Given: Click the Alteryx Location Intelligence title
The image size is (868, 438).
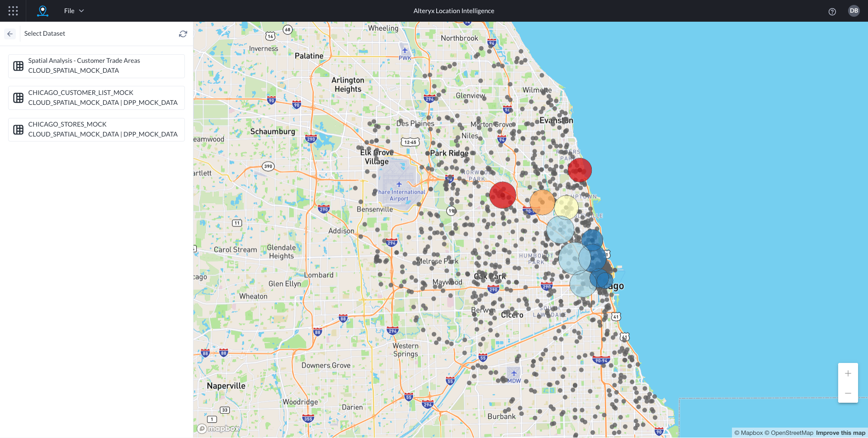Looking at the screenshot, I should tap(453, 11).
